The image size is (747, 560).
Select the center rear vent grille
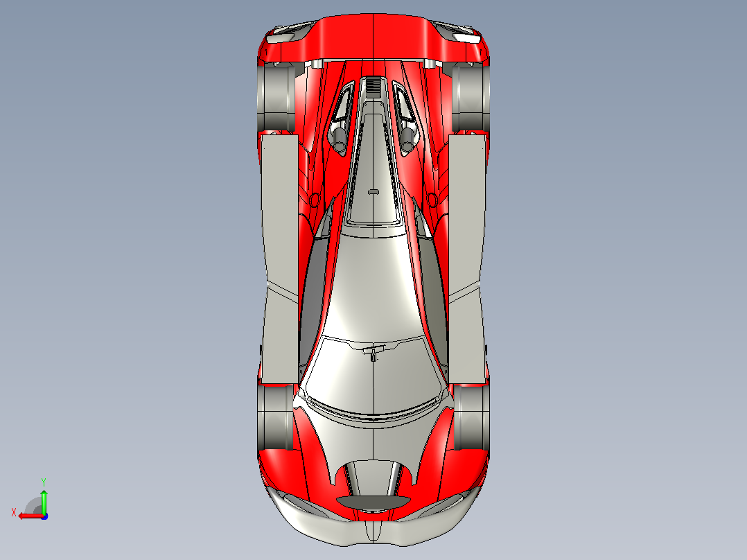[373, 87]
